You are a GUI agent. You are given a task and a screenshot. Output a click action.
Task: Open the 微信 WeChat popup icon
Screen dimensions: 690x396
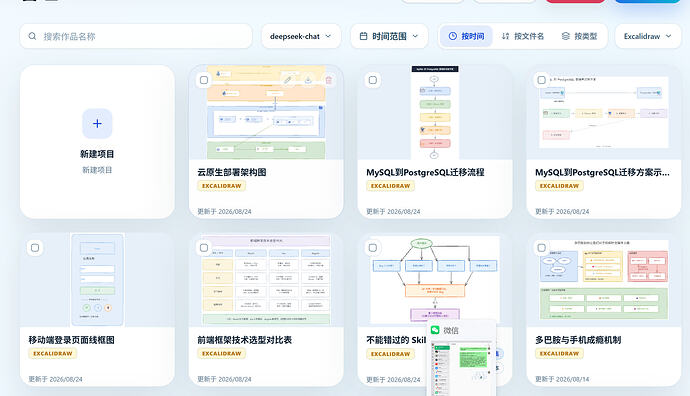(x=435, y=330)
